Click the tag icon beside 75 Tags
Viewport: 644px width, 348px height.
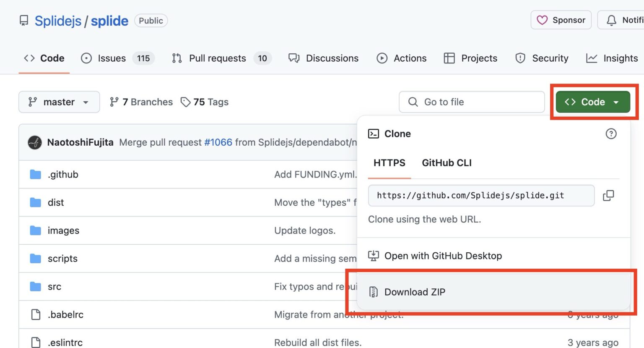[x=185, y=102]
